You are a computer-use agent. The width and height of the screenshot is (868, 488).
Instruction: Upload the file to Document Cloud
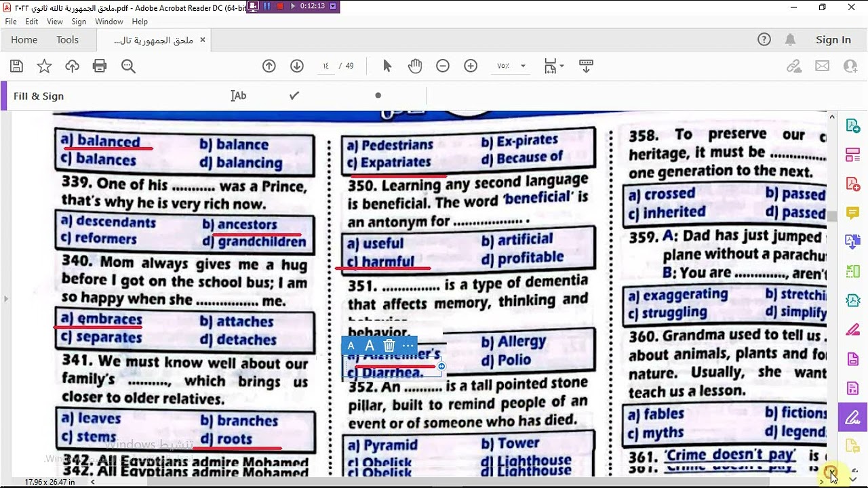72,66
